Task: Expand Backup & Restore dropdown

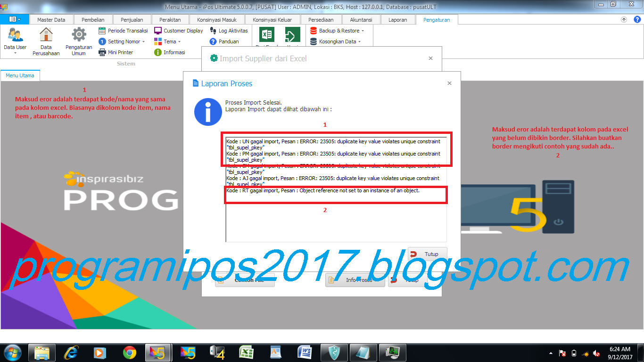Action: point(338,31)
